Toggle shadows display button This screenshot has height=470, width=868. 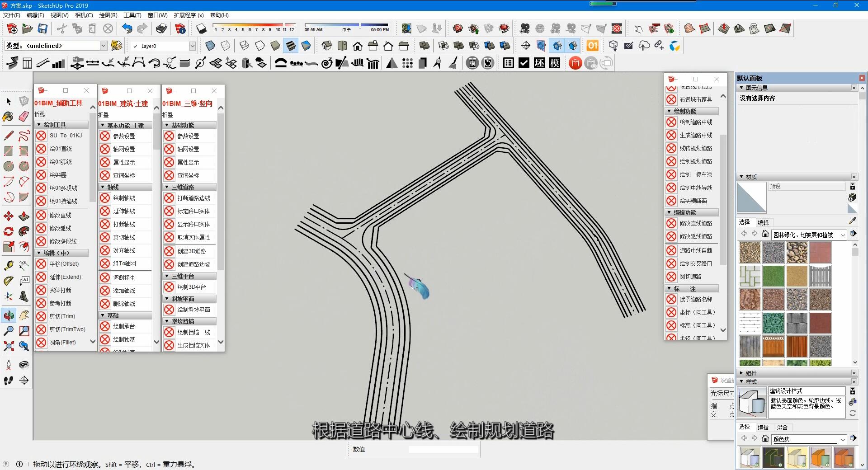point(201,29)
